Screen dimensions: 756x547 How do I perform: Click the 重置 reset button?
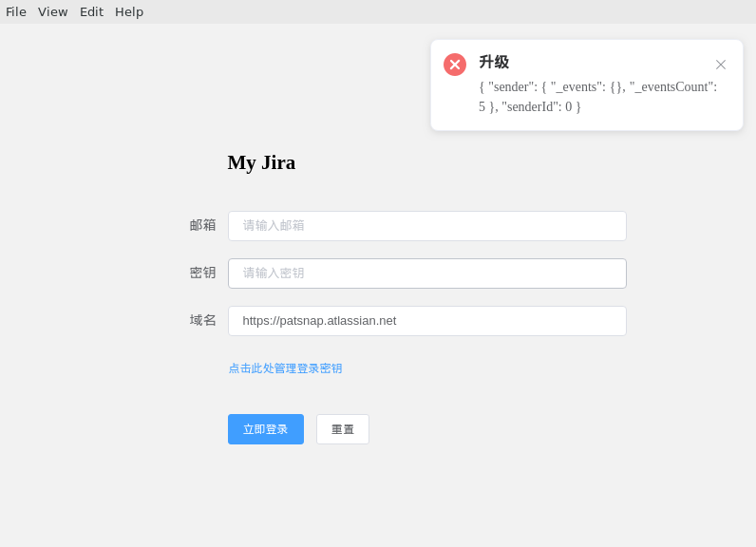pos(343,429)
